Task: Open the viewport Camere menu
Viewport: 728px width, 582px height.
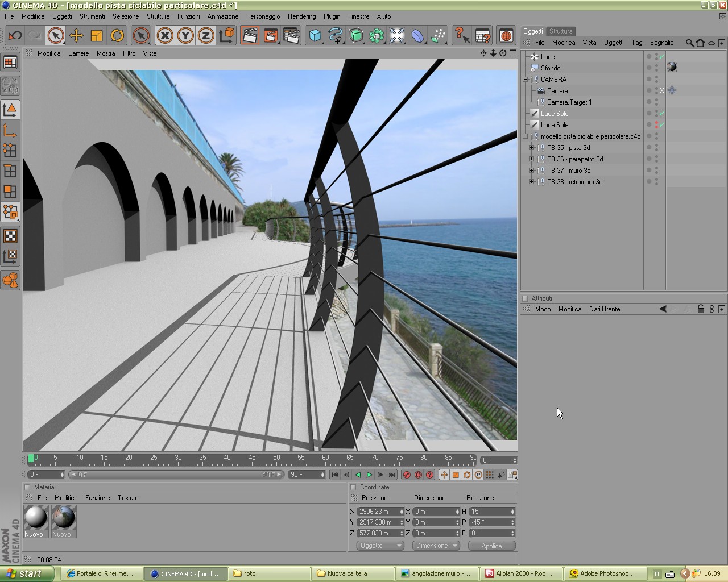Action: [x=78, y=53]
